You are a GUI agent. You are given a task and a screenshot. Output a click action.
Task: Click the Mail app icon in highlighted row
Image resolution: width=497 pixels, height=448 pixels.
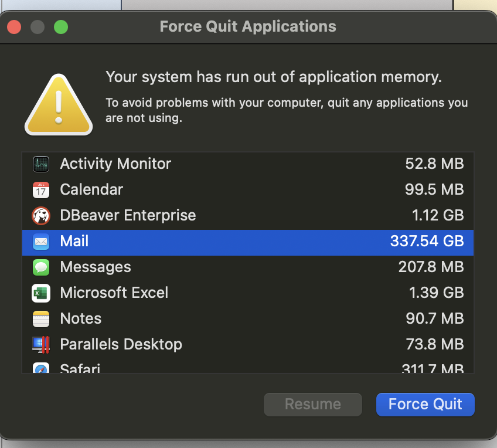point(40,241)
